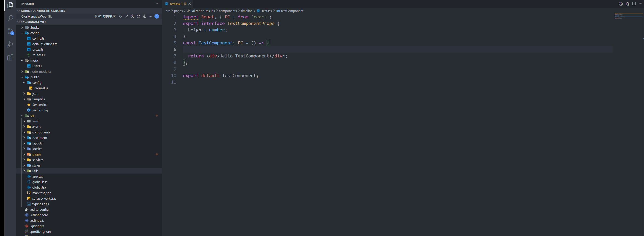
Task: Open config.ts file
Action: [38, 38]
